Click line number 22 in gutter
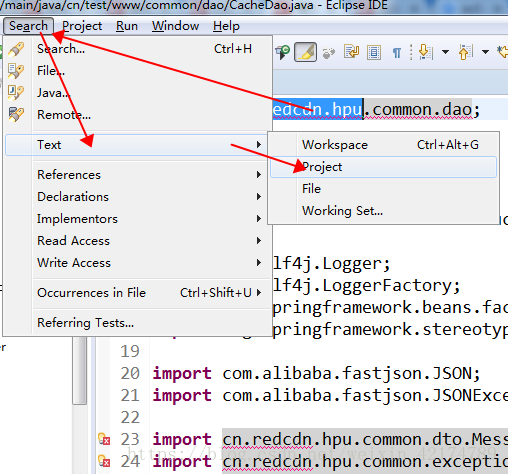 (130, 417)
